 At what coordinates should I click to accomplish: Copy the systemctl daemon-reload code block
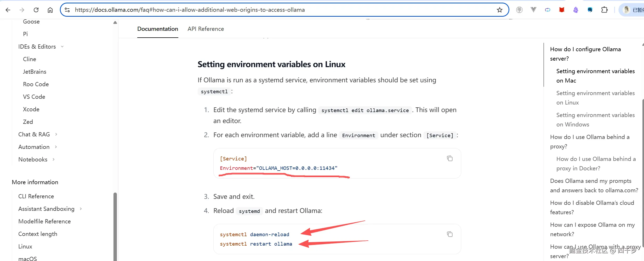coord(450,234)
